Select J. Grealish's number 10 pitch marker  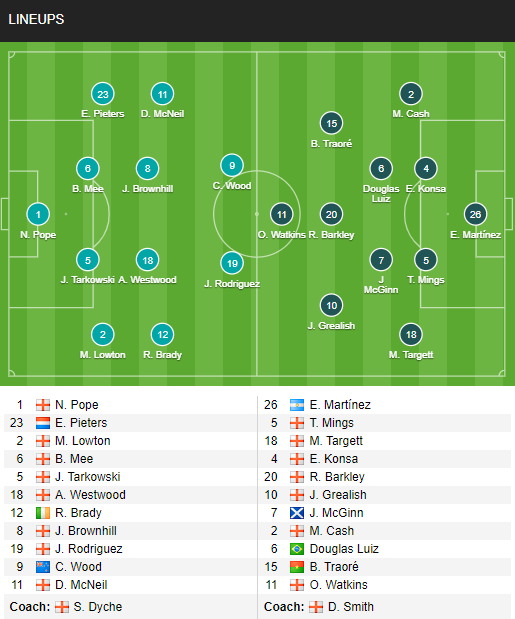331,305
